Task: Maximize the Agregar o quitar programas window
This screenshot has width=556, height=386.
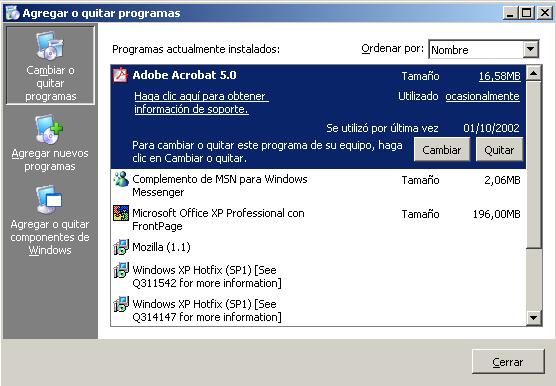Action: (527, 13)
